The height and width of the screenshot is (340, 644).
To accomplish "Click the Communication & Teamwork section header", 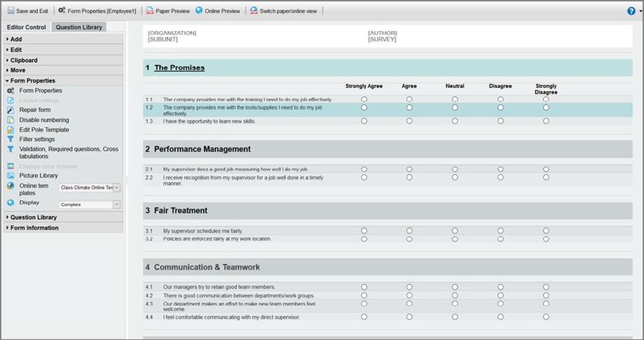I will pos(387,267).
